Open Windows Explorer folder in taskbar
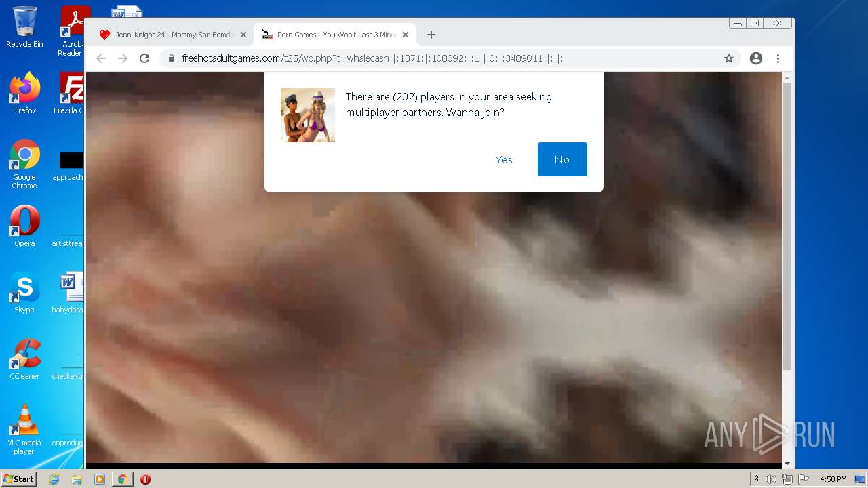868x488 pixels. [x=77, y=479]
